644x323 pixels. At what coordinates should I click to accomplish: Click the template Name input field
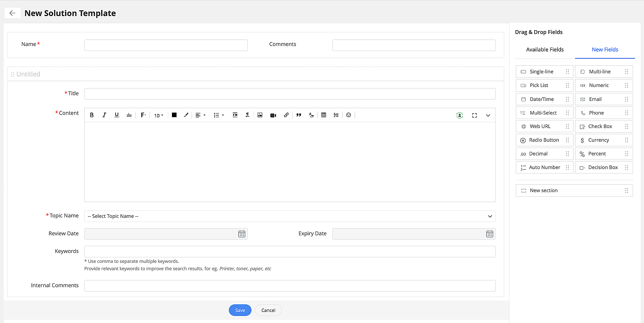click(166, 45)
